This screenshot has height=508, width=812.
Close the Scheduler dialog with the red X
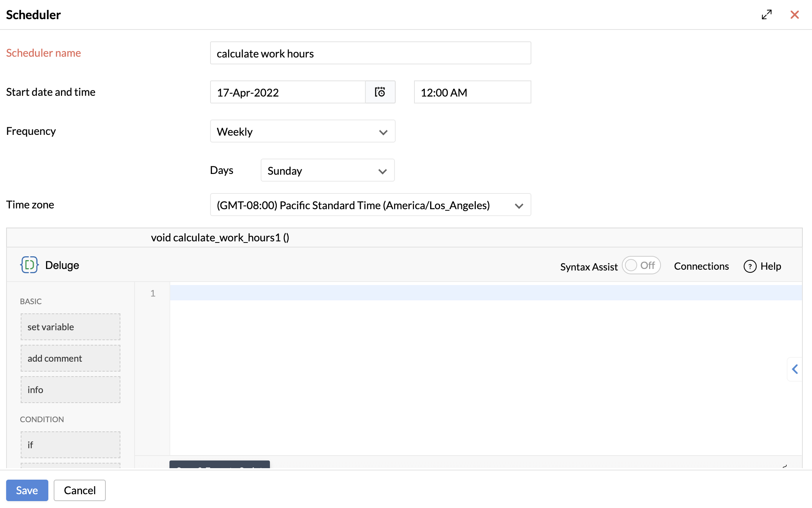point(795,15)
